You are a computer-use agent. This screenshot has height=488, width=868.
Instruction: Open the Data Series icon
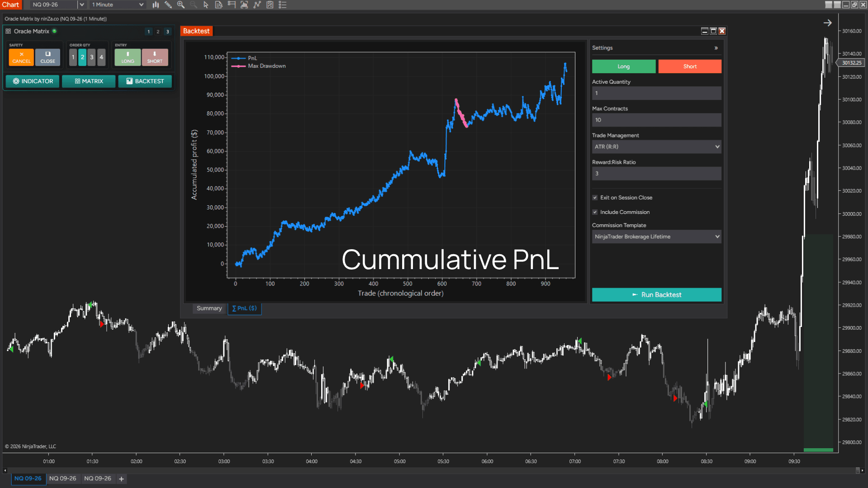point(244,5)
